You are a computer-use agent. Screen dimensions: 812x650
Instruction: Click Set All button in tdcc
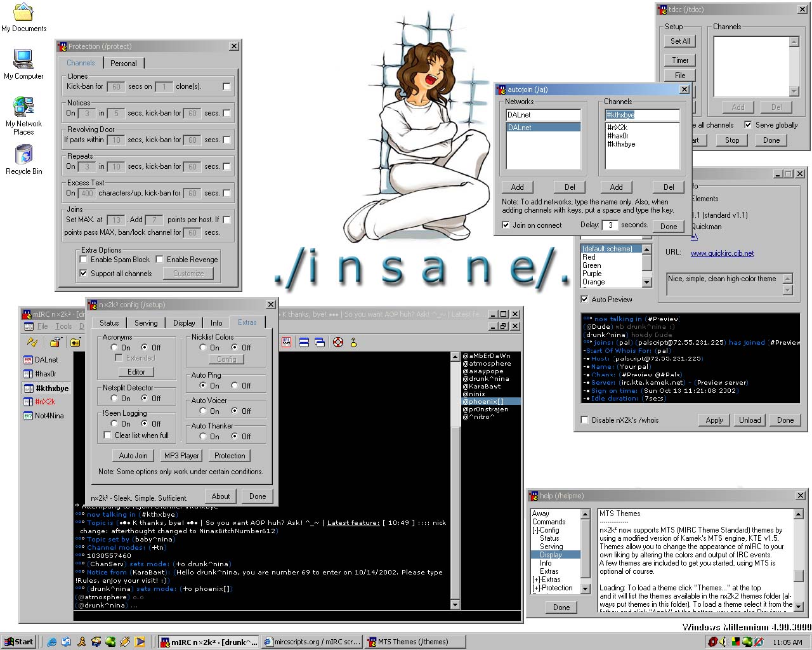click(x=680, y=41)
